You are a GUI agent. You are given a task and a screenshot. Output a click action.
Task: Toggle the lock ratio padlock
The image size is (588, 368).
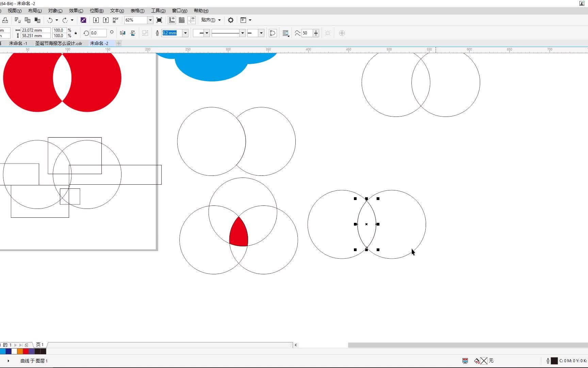click(x=76, y=33)
